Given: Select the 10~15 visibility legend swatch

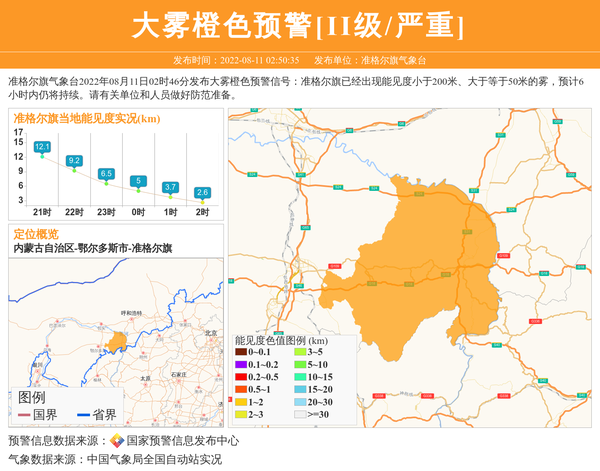Looking at the screenshot, I should (300, 377).
